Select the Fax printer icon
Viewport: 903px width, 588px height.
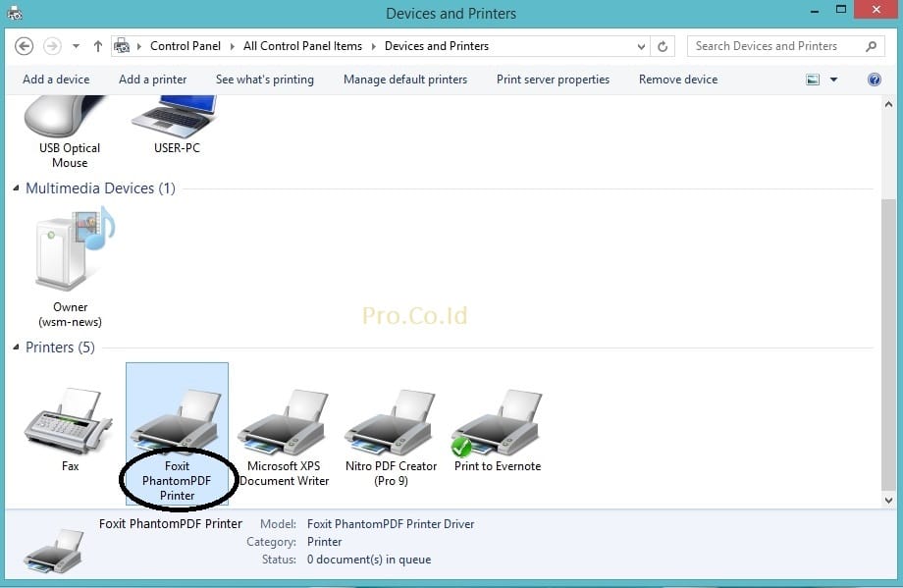69,421
